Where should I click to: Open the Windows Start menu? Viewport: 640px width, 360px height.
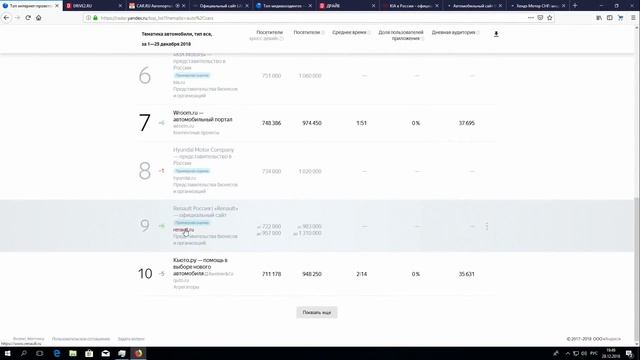tap(7, 353)
